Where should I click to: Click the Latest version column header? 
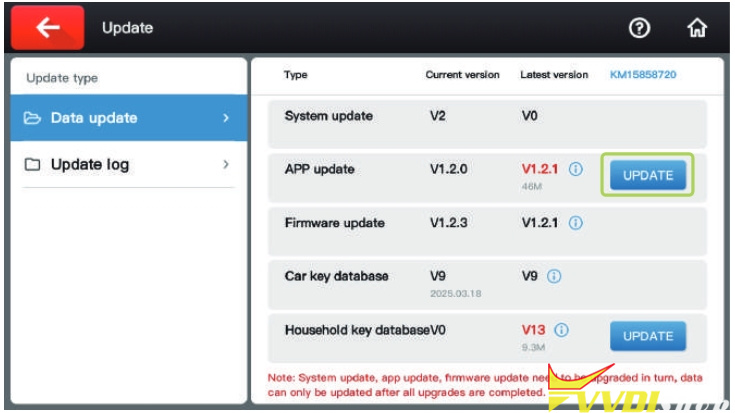[554, 75]
